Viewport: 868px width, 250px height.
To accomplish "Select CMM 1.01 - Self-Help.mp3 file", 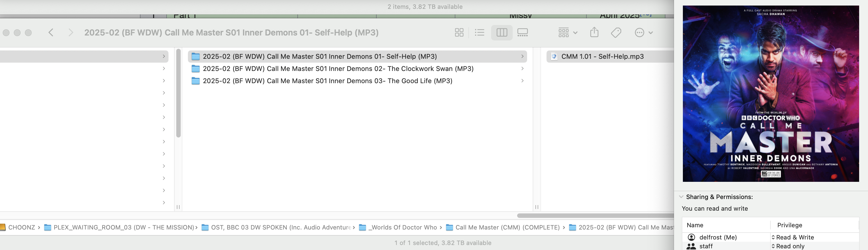I will pyautogui.click(x=602, y=57).
